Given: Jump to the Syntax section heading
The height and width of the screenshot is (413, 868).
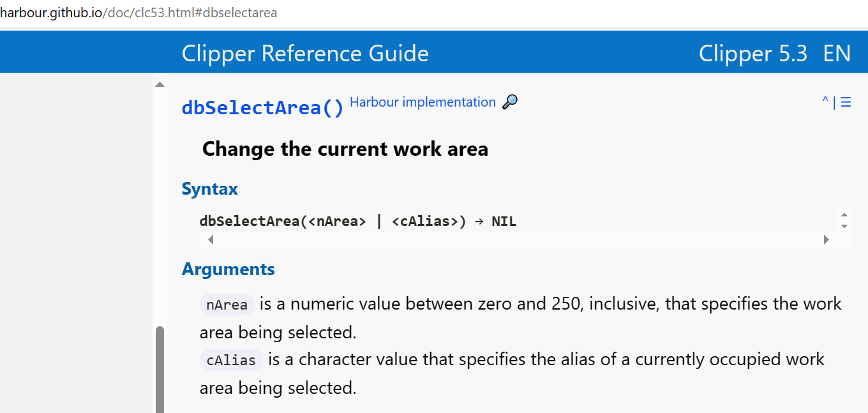Looking at the screenshot, I should click(209, 189).
